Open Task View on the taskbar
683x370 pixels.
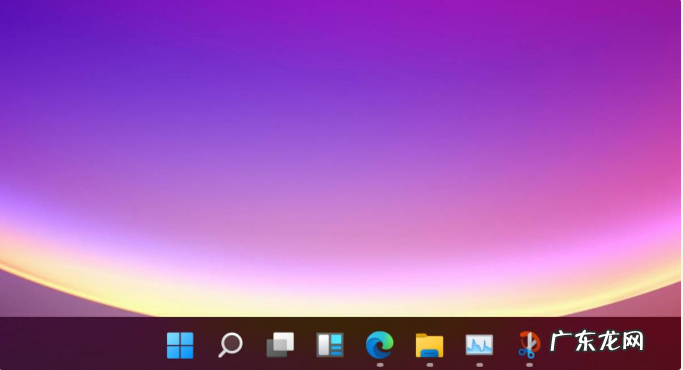tap(280, 345)
